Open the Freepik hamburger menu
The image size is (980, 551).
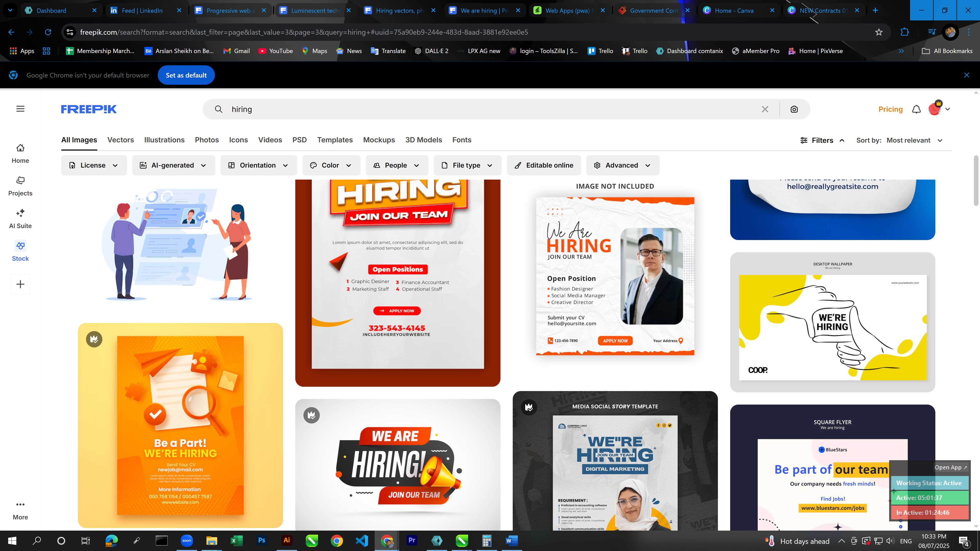click(20, 109)
